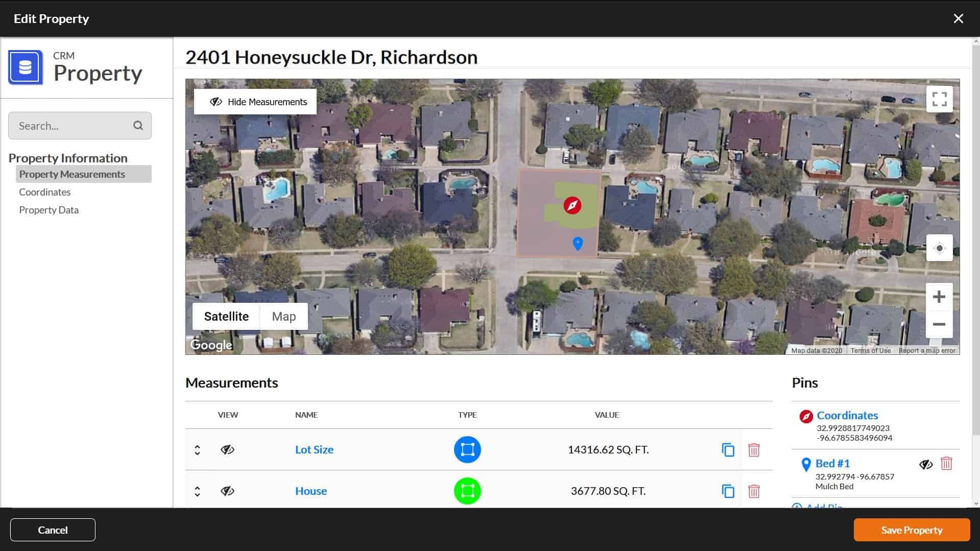The height and width of the screenshot is (551, 980).
Task: Click the Pins section heading
Action: (x=805, y=382)
